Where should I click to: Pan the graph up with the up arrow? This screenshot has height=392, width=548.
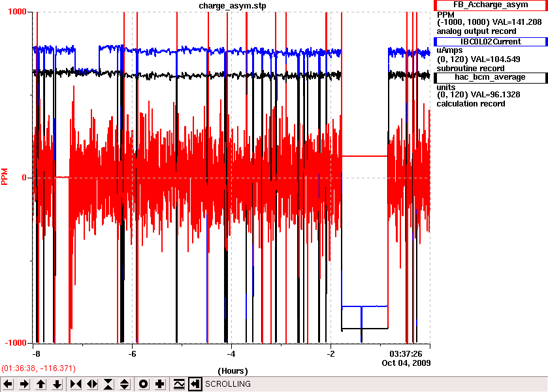click(x=40, y=384)
